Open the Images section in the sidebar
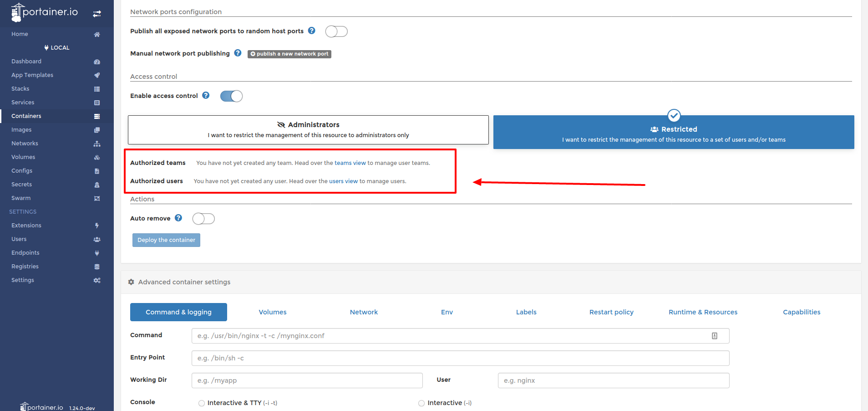The width and height of the screenshot is (868, 411). pyautogui.click(x=21, y=129)
